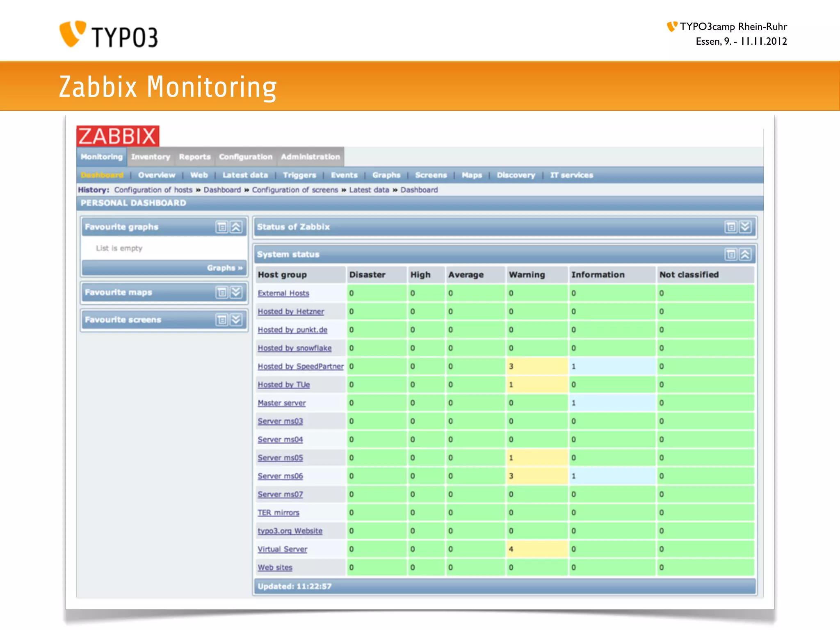
Task: Select Web in the submenu
Action: [x=199, y=175]
